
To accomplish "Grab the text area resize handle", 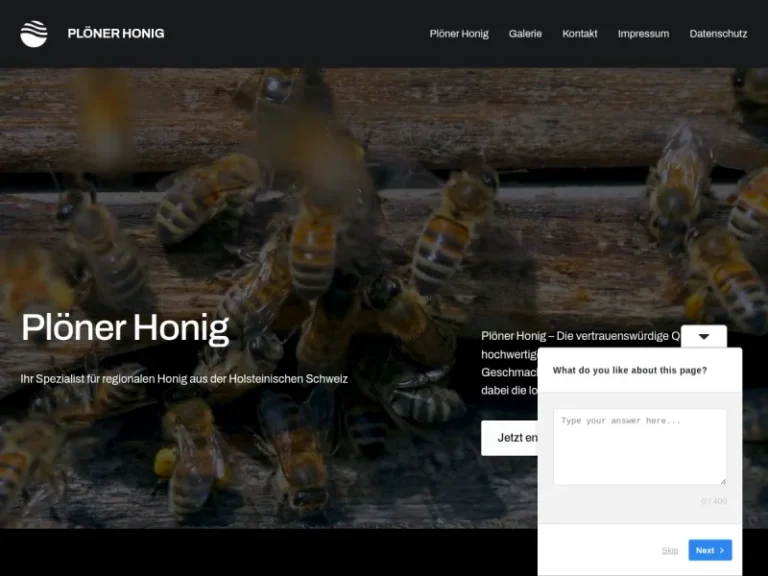I will pos(722,481).
